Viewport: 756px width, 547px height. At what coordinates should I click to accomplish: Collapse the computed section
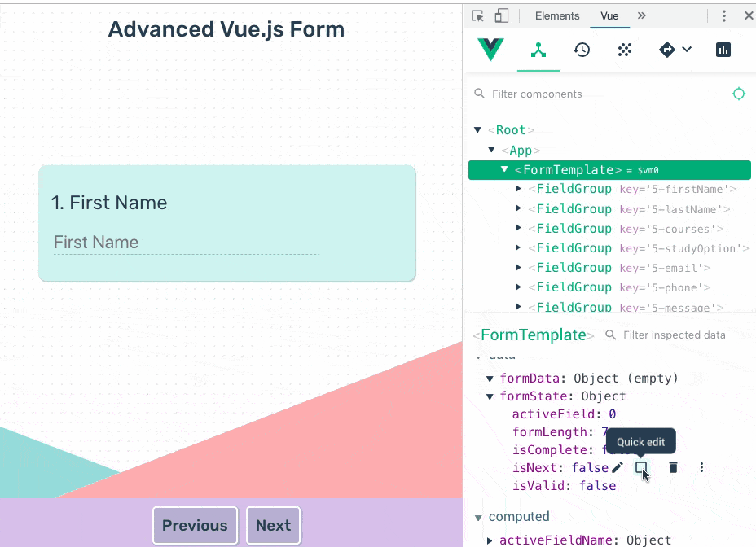[x=478, y=518]
